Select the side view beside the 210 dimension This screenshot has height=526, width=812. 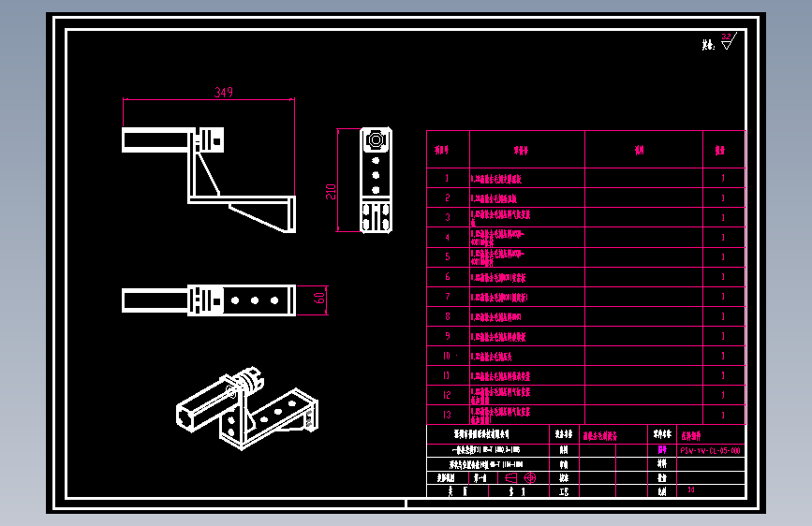pyautogui.click(x=376, y=180)
